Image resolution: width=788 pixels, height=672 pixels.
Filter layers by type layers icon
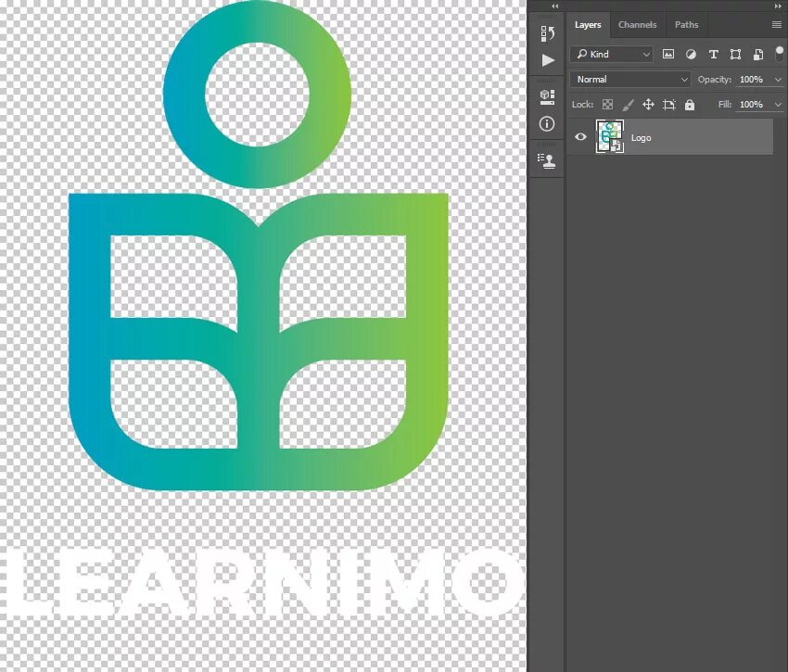[713, 55]
